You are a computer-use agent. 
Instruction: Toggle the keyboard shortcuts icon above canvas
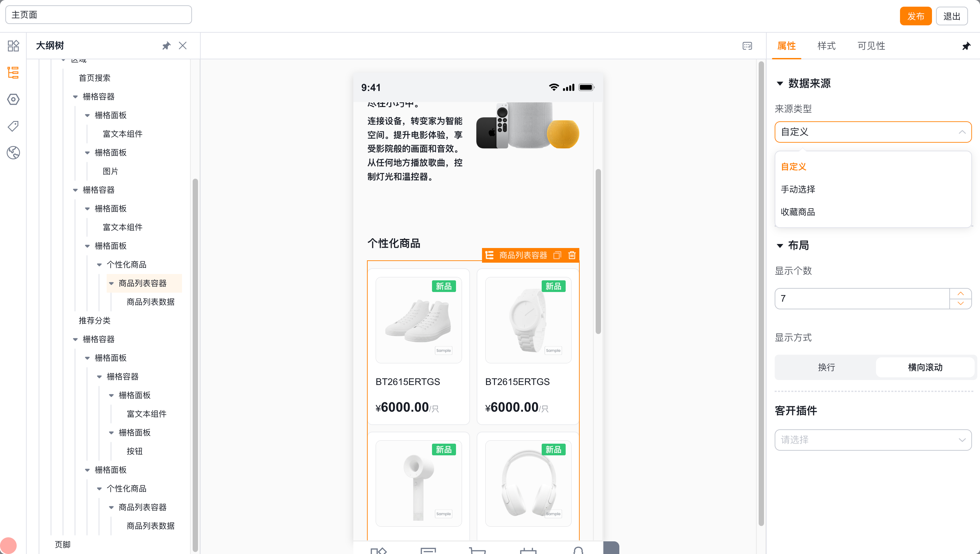pyautogui.click(x=747, y=46)
